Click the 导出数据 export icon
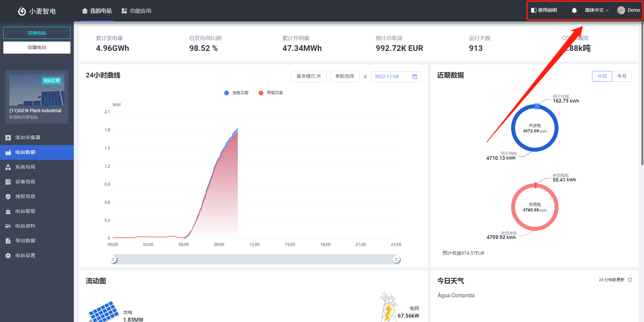This screenshot has width=644, height=322. click(x=8, y=241)
